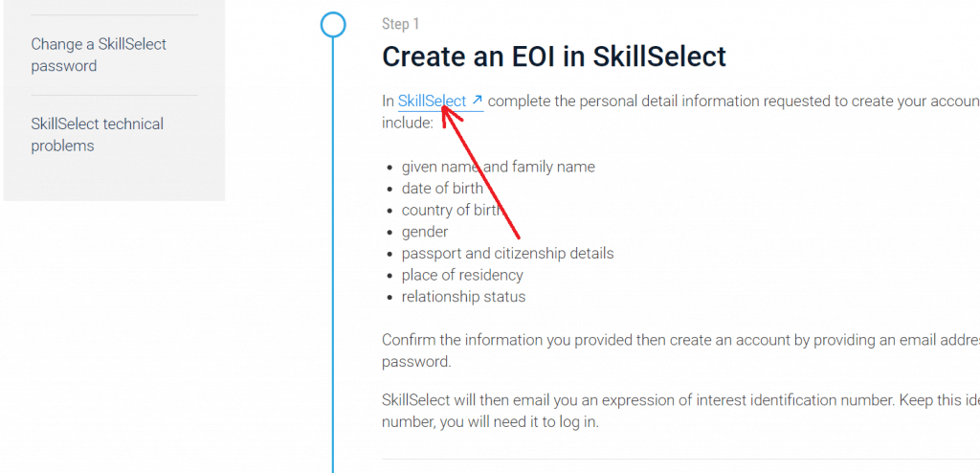The height and width of the screenshot is (473, 980).
Task: Open Change a SkillSelect password page
Action: [x=99, y=55]
